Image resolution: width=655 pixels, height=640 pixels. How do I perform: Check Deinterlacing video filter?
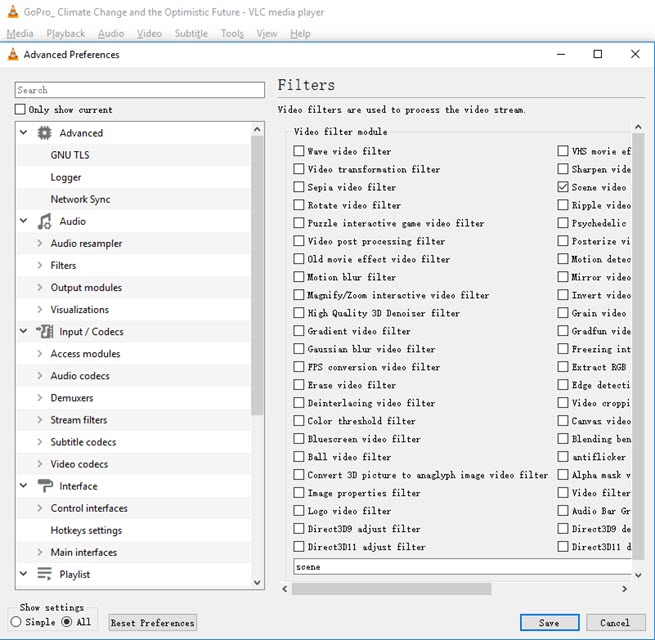tap(299, 403)
